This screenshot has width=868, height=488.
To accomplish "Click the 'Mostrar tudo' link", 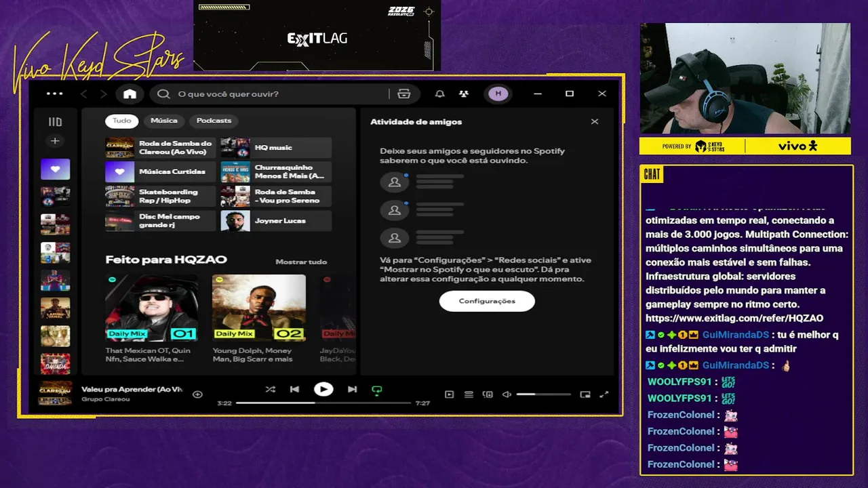I will tap(301, 262).
